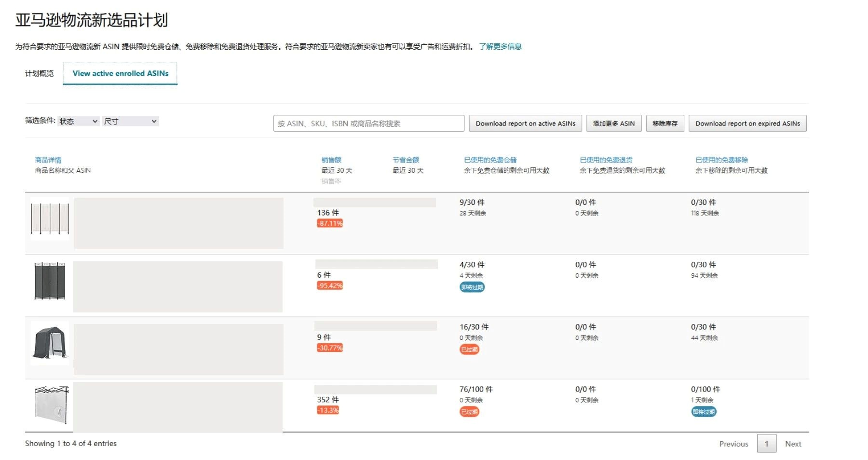Expand the 尺寸 filter dropdown
Screen dimensions: 868x460
tap(130, 121)
